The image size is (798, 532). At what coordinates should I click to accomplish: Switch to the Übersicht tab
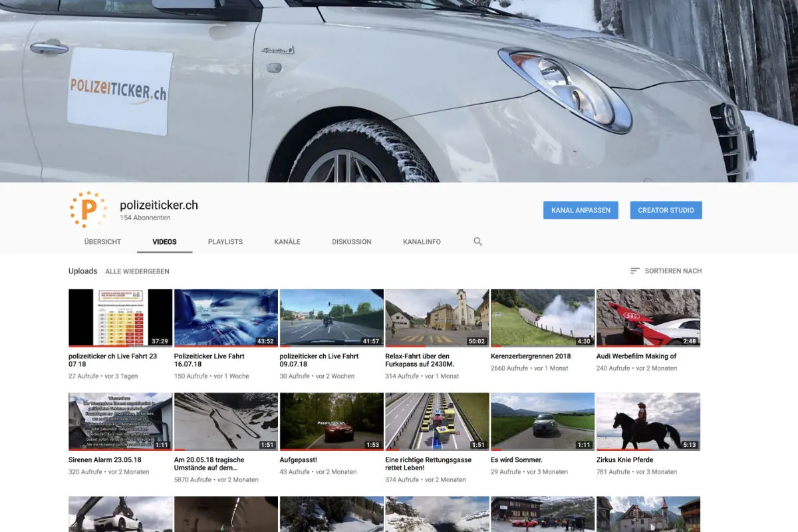(x=102, y=242)
